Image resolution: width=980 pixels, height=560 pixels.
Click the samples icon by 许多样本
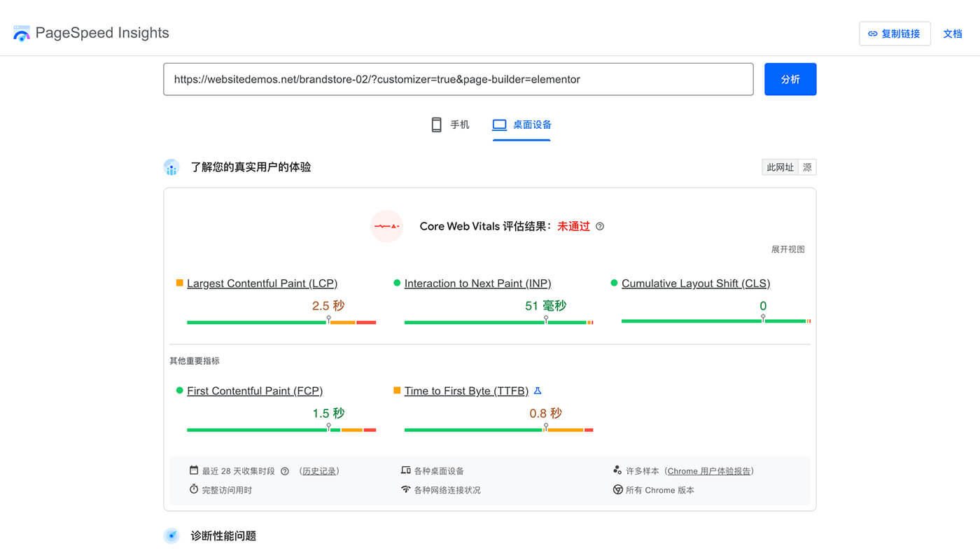pyautogui.click(x=617, y=470)
